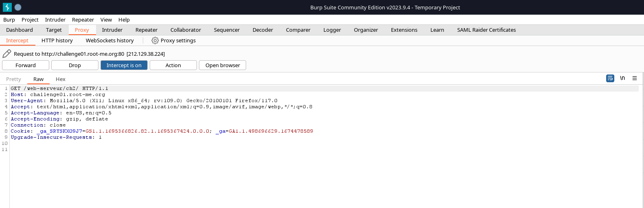This screenshot has height=208, width=644.
Task: Switch to WebSockets history sub-tab
Action: coord(110,40)
